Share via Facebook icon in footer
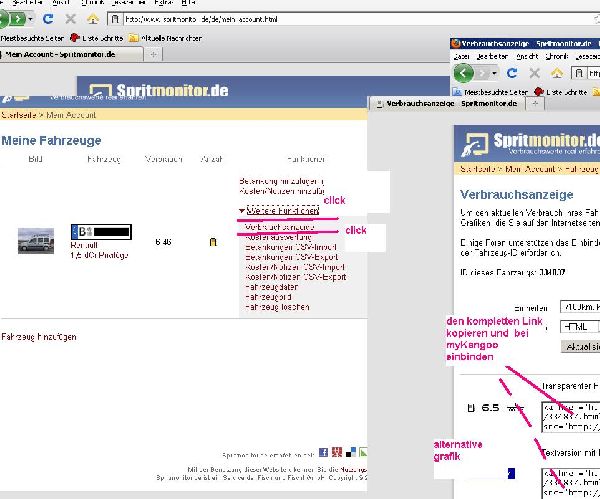Viewport: 600px width, 499px height. click(x=323, y=453)
